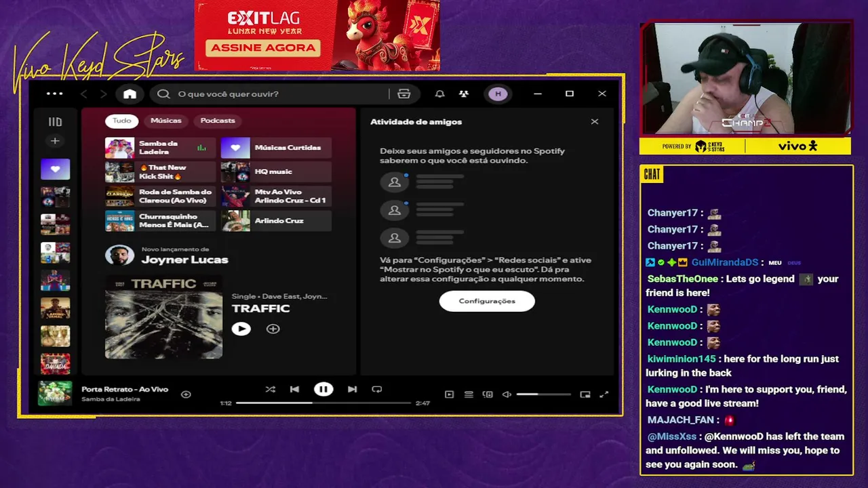
Task: Open Arlindo Cruz artist tile
Action: tap(276, 221)
